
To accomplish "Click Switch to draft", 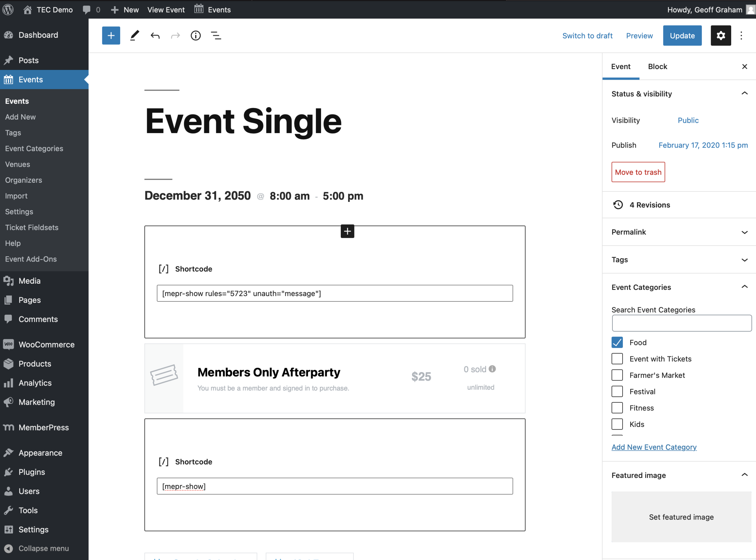I will 587,36.
